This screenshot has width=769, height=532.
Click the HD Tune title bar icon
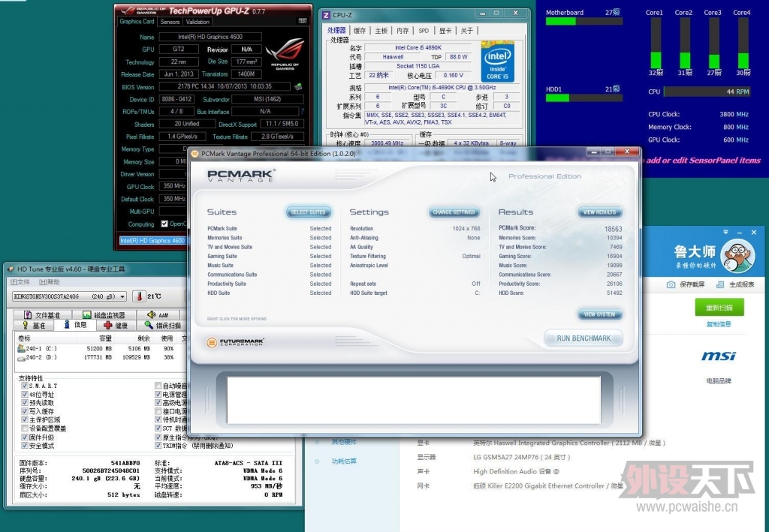tap(11, 269)
